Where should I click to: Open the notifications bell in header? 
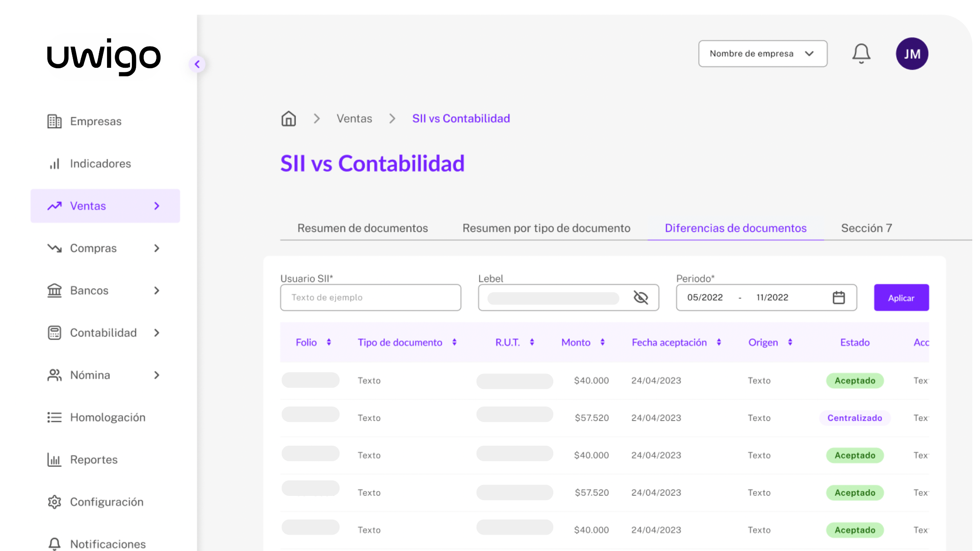pyautogui.click(x=861, y=53)
